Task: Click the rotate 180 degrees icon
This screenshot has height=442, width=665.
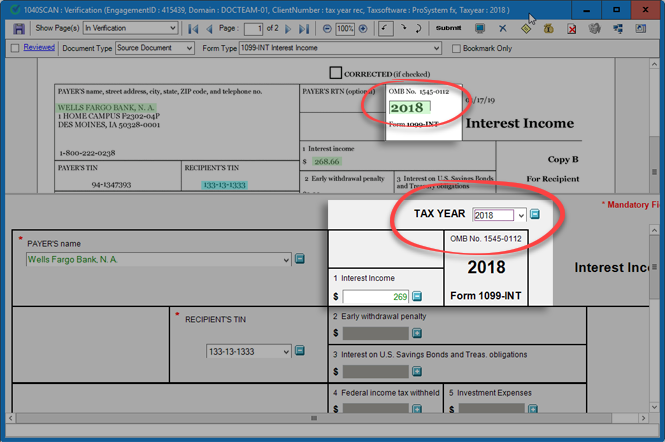Action: pos(418,29)
